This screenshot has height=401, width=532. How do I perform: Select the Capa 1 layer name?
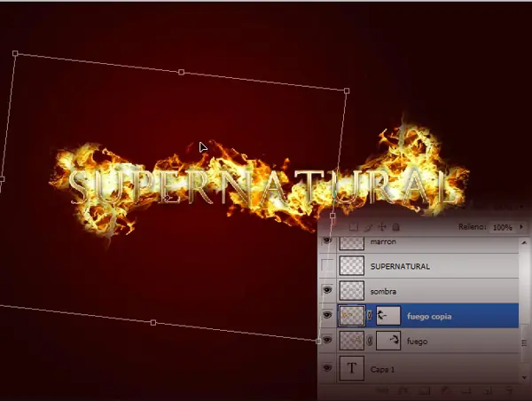382,369
